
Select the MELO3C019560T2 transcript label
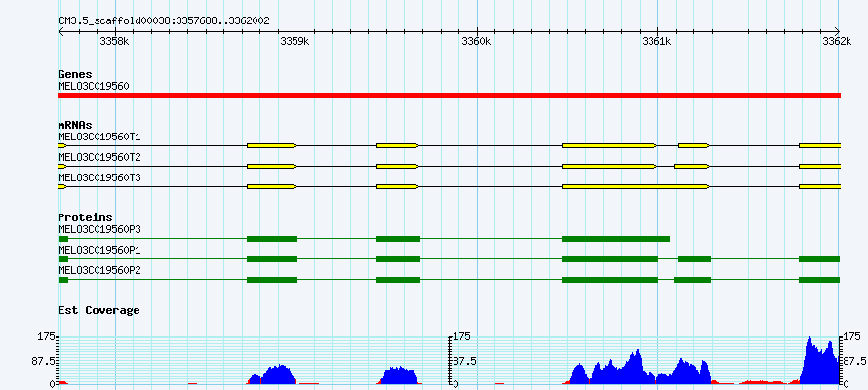pos(99,157)
